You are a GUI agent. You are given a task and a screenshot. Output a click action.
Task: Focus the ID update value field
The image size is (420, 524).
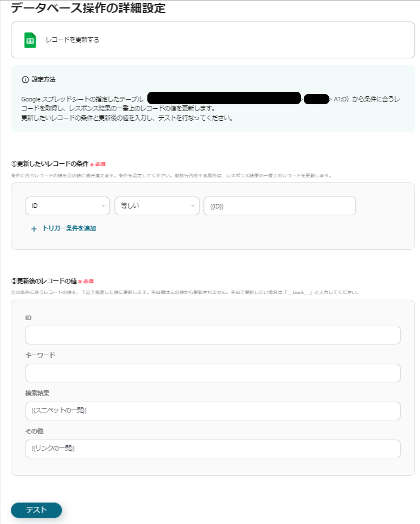coord(213,335)
